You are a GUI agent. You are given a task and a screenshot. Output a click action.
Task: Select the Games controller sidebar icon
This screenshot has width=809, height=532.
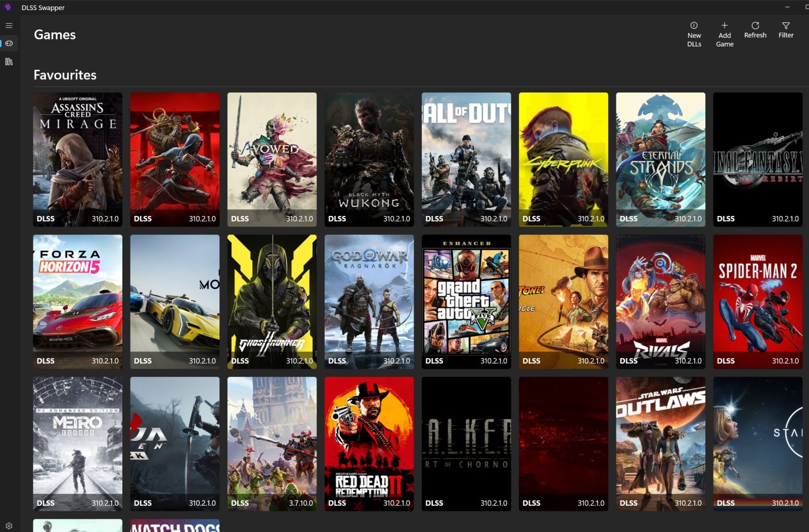(x=9, y=43)
